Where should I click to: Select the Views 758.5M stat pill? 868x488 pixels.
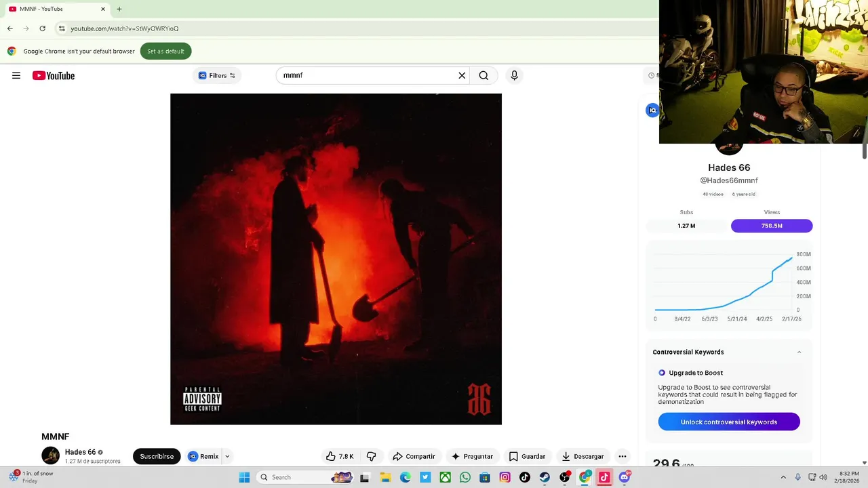point(772,226)
